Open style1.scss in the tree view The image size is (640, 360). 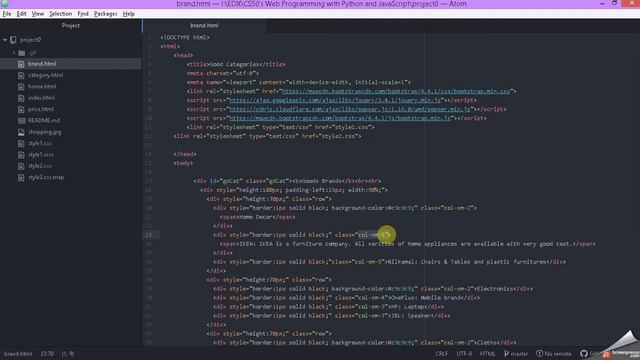(x=41, y=155)
